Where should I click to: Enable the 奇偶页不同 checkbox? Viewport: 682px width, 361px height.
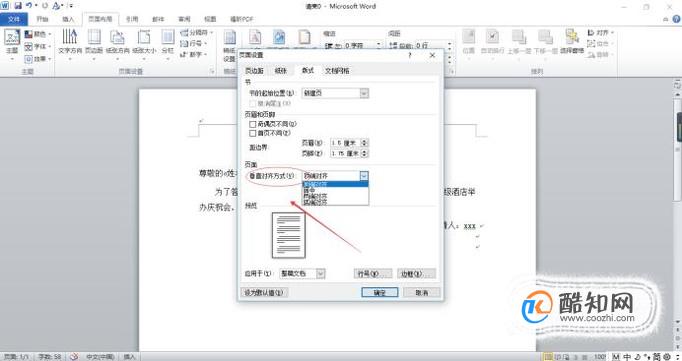252,124
